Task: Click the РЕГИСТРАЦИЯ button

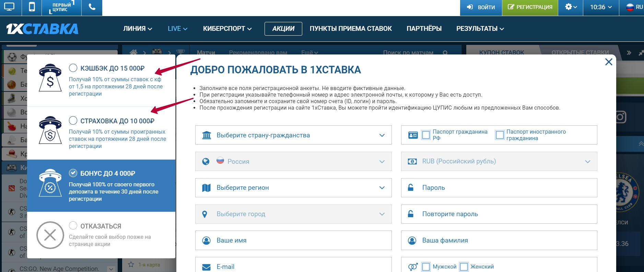Action: (530, 7)
